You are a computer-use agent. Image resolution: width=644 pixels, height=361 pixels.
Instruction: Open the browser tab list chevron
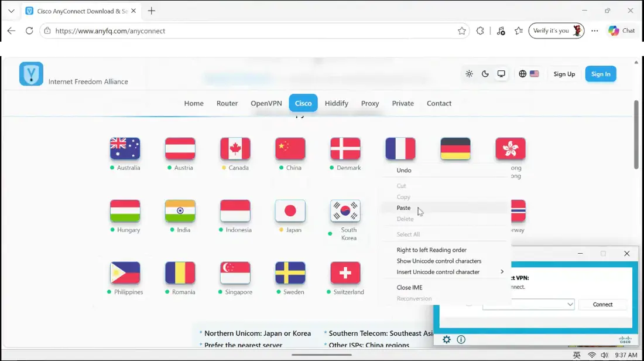pos(11,11)
